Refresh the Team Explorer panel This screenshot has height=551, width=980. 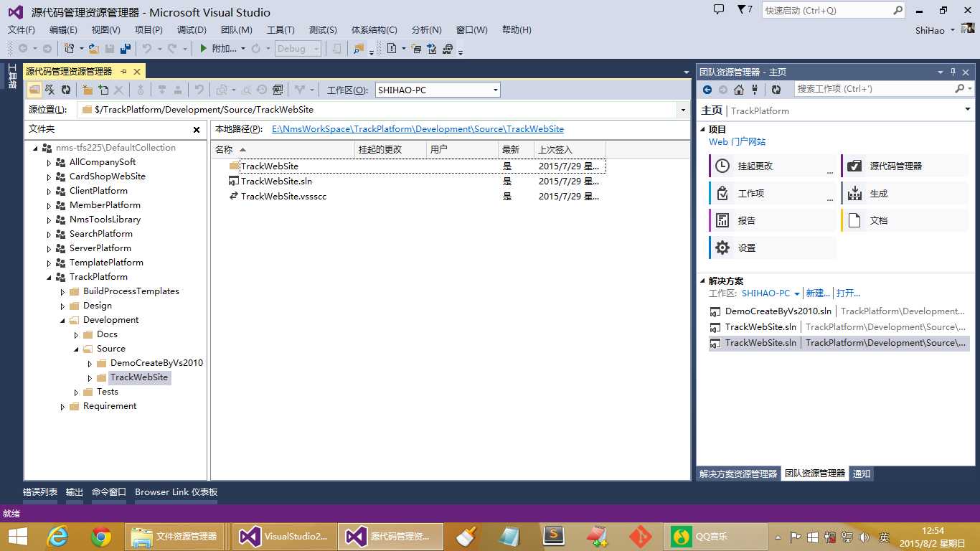[776, 90]
